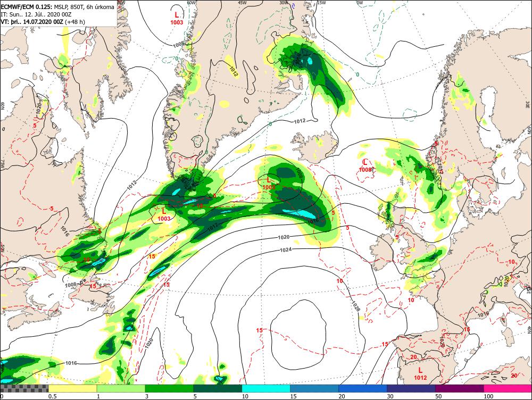Click the '100' legend tick label
532x400 pixels.
pyautogui.click(x=488, y=396)
